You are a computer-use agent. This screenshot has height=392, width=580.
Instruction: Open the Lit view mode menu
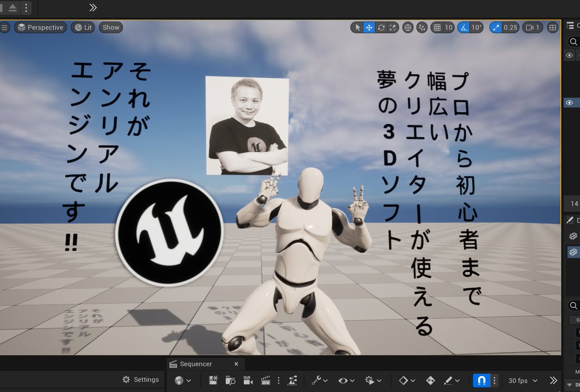click(83, 28)
